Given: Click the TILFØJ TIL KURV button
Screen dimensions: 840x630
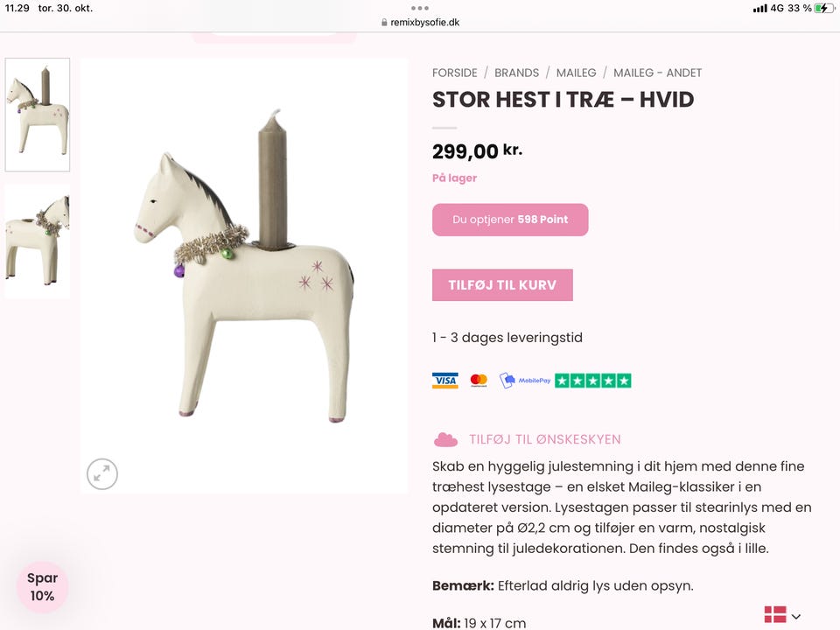Looking at the screenshot, I should click(502, 285).
